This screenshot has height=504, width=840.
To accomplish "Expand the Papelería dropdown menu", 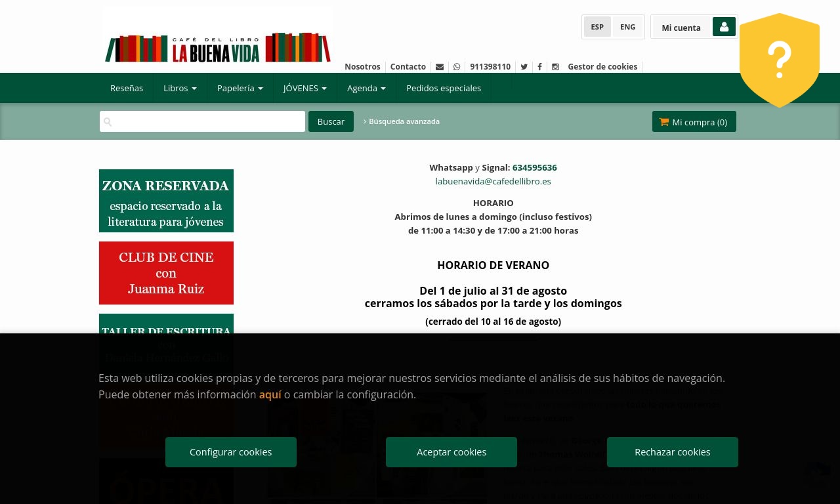I will tap(240, 88).
